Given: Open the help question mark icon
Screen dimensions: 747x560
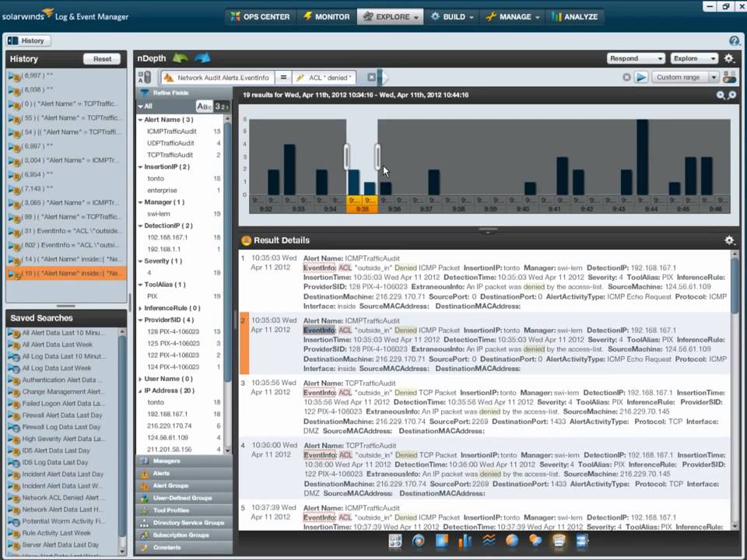Looking at the screenshot, I should point(734,41).
